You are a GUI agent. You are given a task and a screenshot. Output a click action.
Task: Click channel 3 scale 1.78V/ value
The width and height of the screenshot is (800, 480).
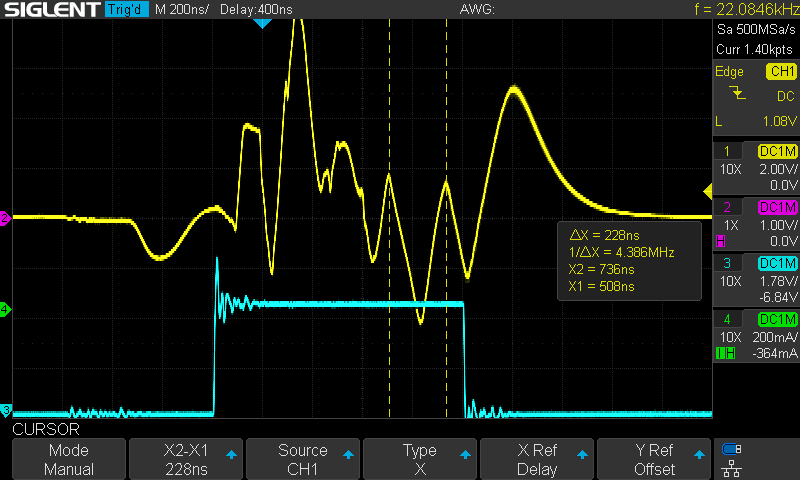(778, 281)
